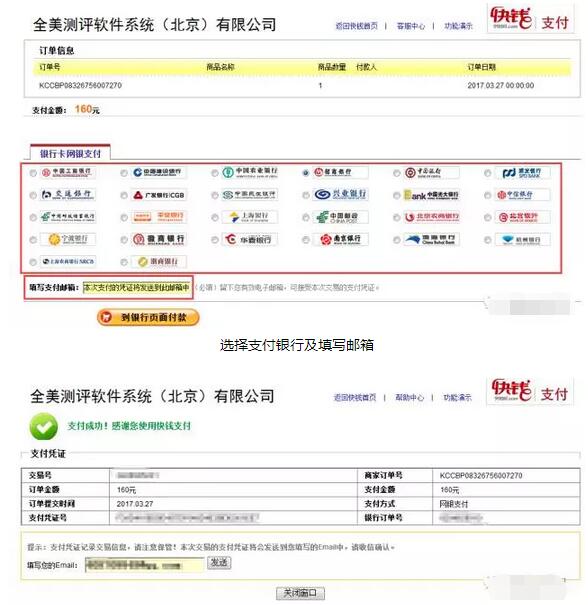The width and height of the screenshot is (588, 605).
Task: Click the 兴业银行 bank logo
Action: 340,194
